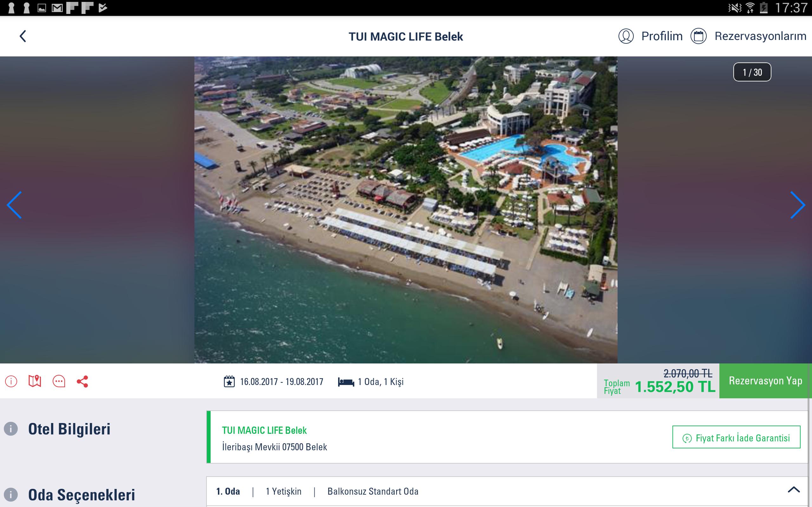Image resolution: width=812 pixels, height=507 pixels.
Task: Open the Gmail notification in status bar
Action: coord(57,8)
